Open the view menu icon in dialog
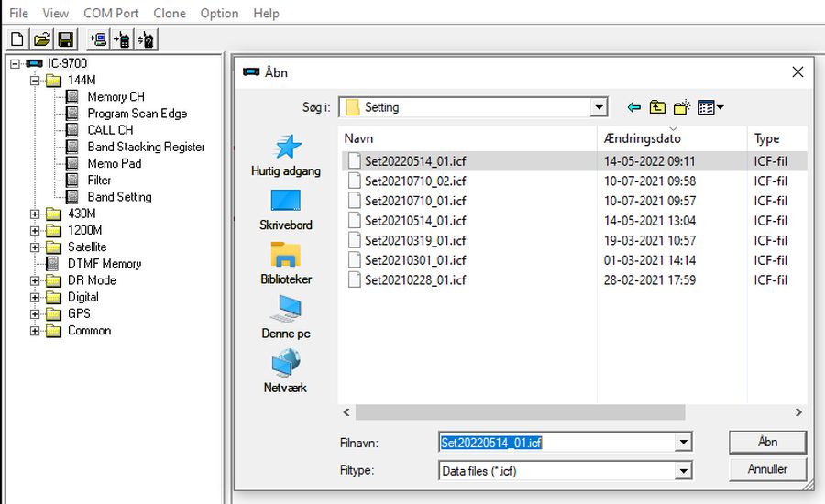The height and width of the screenshot is (504, 825). pos(710,107)
